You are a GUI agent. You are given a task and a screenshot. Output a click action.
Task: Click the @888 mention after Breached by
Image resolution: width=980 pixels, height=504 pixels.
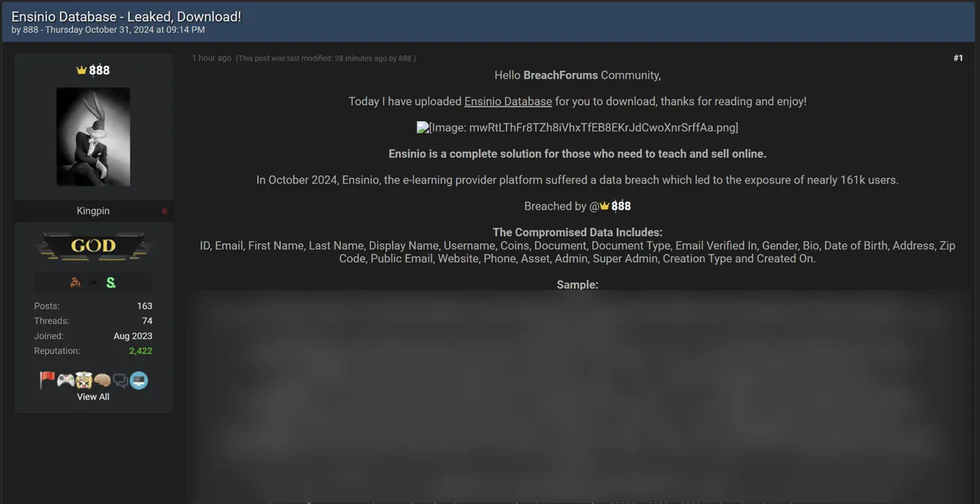click(x=615, y=206)
